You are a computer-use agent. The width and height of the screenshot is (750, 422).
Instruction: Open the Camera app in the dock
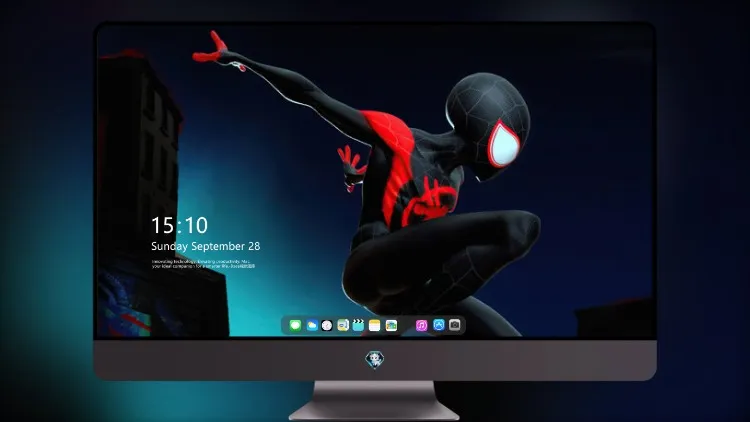455,325
